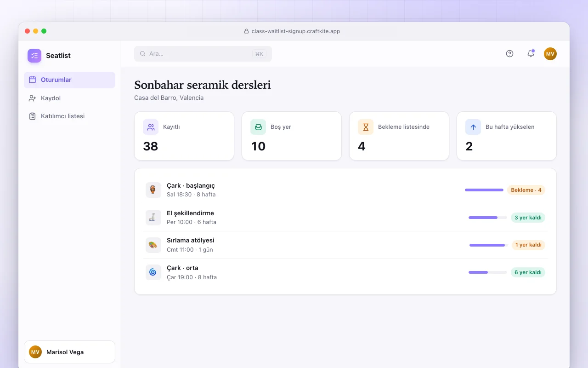Click the Kayıtlı count 38

[151, 146]
